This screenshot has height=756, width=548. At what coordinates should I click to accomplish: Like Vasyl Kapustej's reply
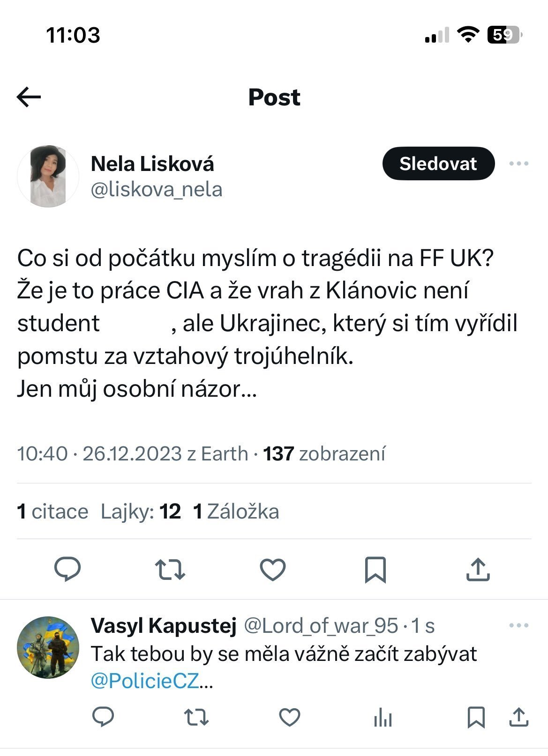point(289,717)
